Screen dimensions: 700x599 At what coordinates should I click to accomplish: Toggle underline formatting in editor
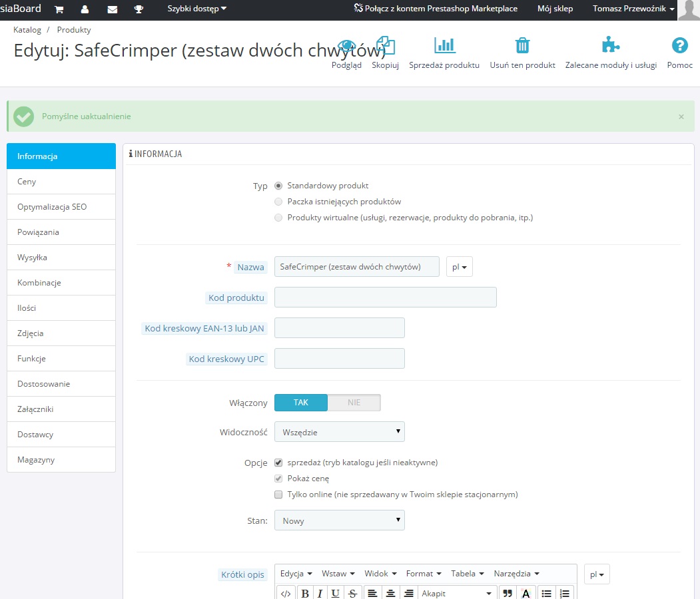335,593
